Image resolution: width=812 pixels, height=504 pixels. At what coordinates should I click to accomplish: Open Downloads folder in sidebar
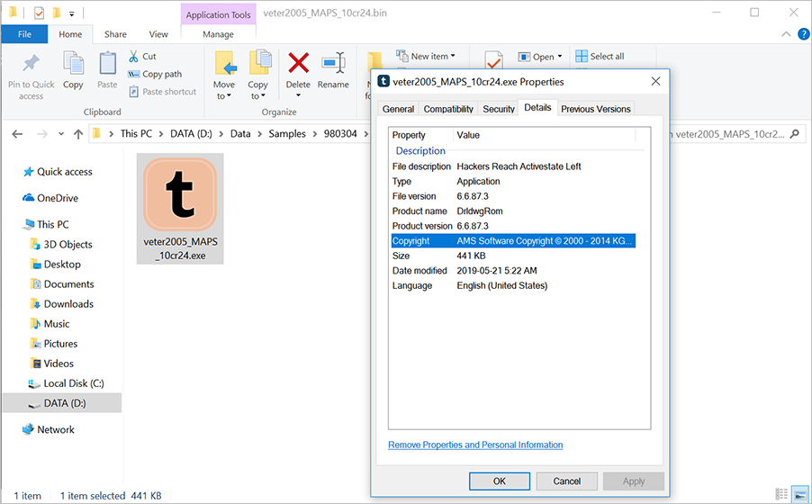pyautogui.click(x=61, y=303)
